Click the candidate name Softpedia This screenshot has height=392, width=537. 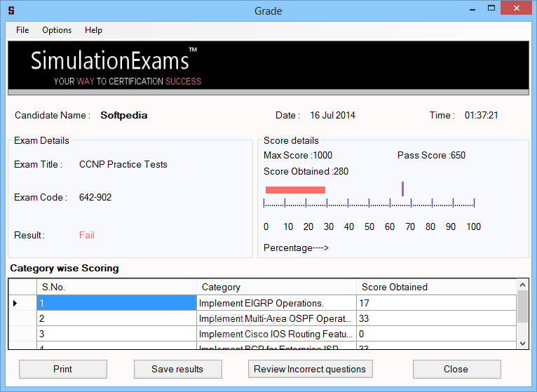[x=123, y=115]
